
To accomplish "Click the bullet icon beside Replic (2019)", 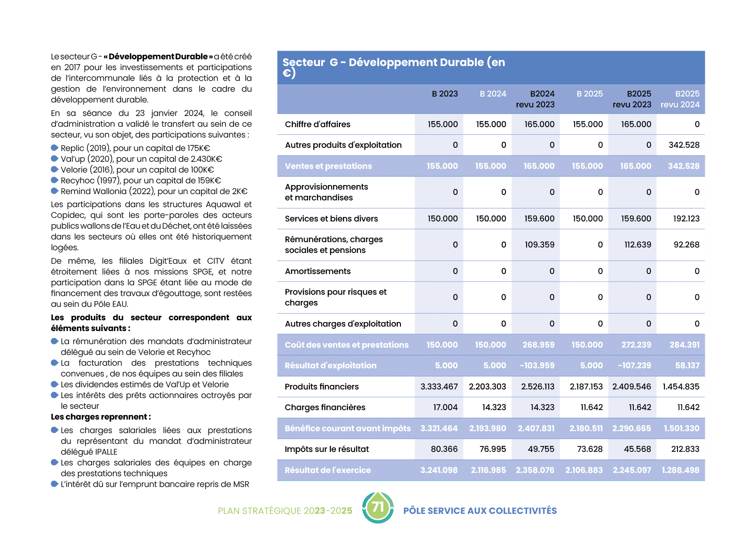I will pyautogui.click(x=55, y=148).
